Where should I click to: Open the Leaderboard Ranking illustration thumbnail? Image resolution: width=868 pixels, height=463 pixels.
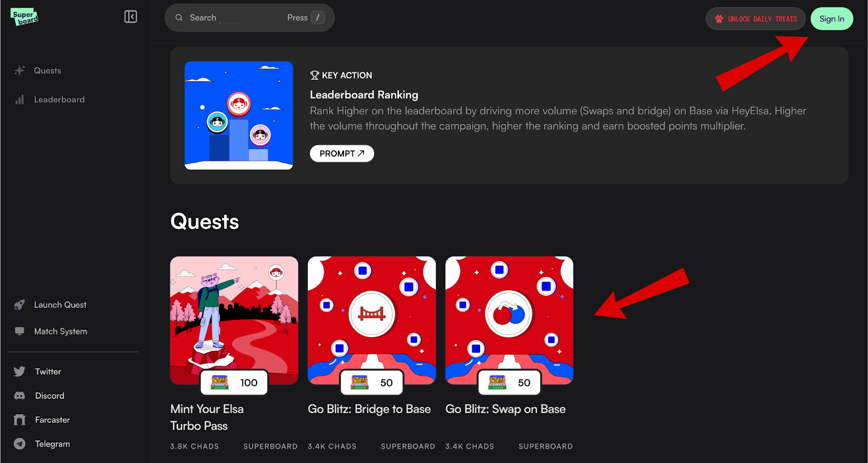[x=239, y=115]
